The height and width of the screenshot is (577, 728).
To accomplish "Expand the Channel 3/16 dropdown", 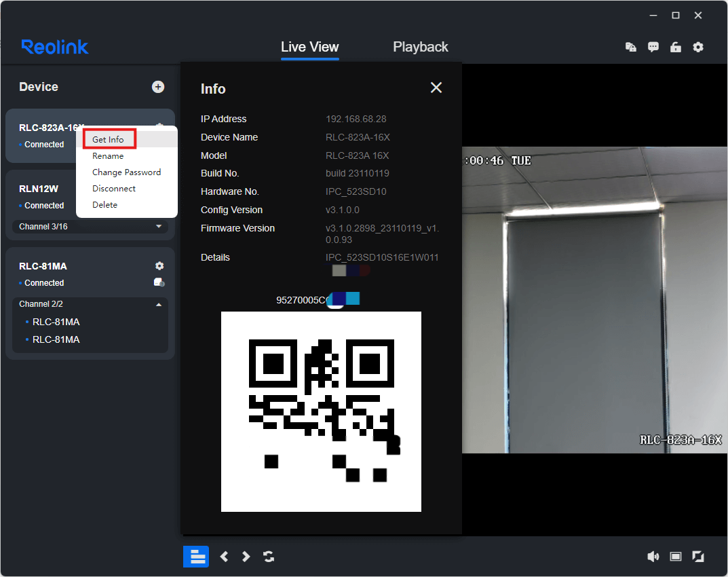I will click(90, 227).
